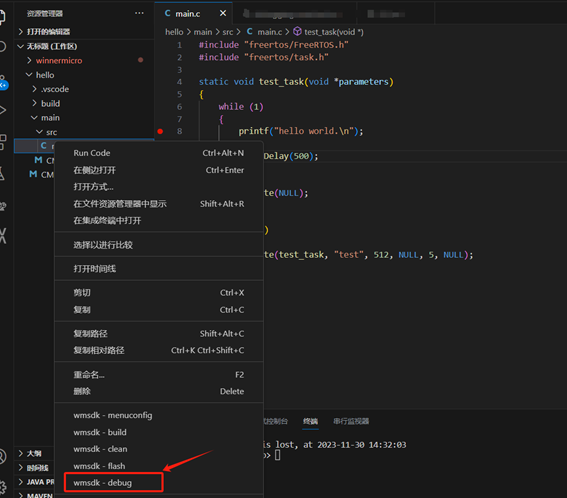The width and height of the screenshot is (567, 498).
Task: Select 在侧边打开 in context menu
Action: pyautogui.click(x=158, y=170)
